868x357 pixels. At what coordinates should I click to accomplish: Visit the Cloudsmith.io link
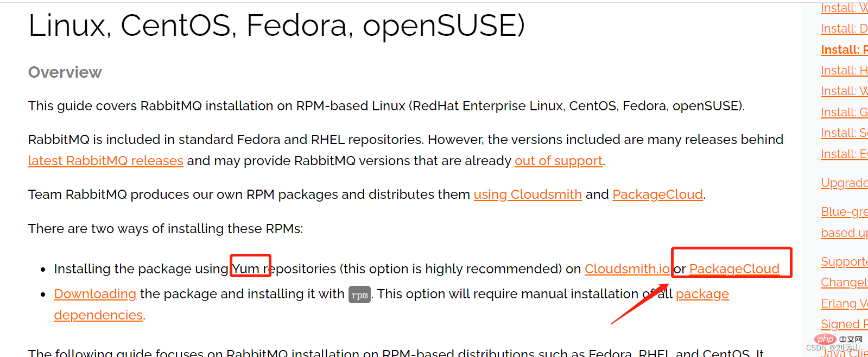coord(626,269)
